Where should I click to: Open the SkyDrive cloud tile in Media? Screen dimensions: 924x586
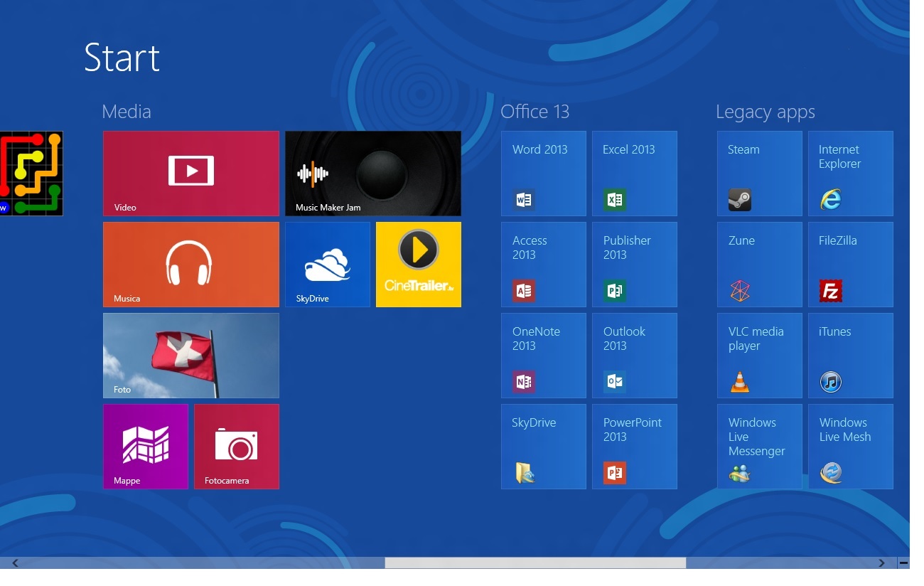[328, 265]
